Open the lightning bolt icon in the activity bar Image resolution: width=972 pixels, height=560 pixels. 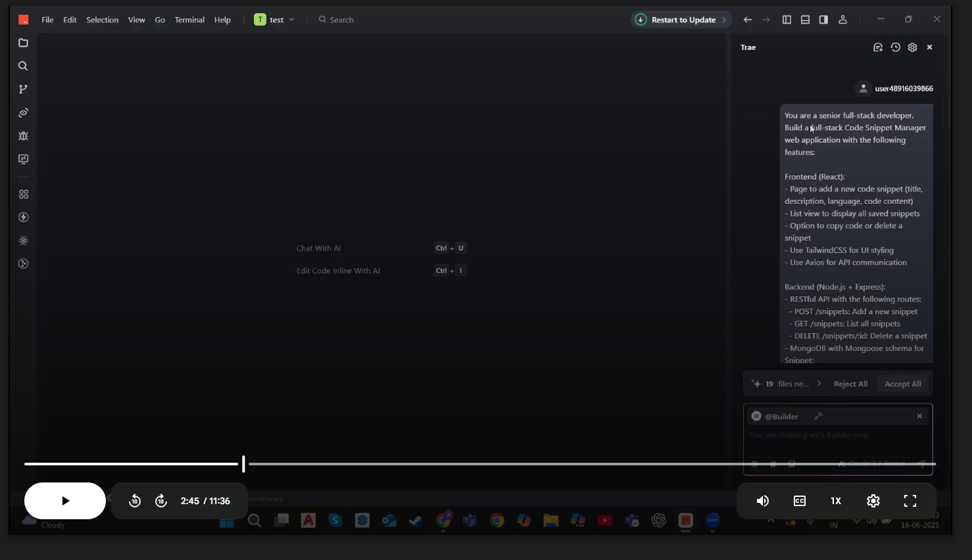(23, 217)
